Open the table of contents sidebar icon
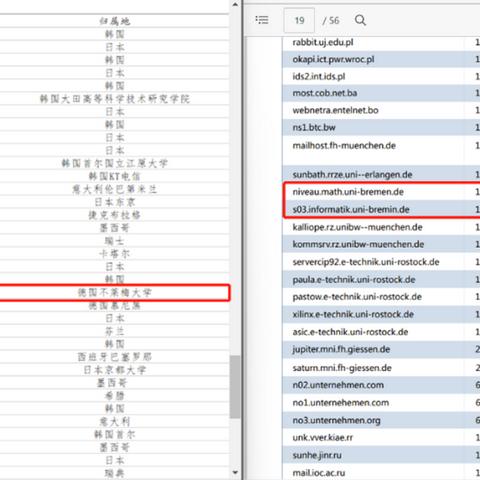 coord(262,20)
